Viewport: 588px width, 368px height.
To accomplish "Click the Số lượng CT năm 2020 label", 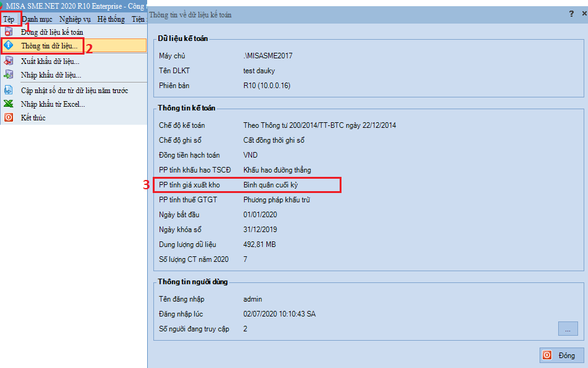I will 194,259.
